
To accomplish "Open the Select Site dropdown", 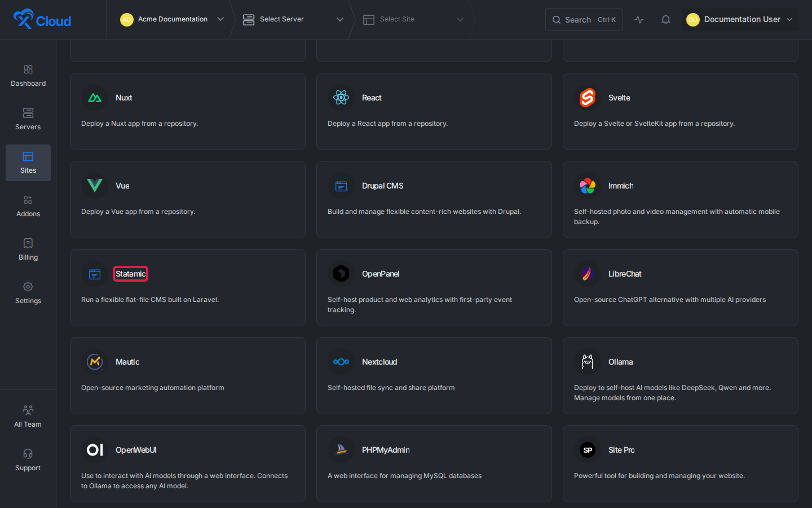I will tap(413, 19).
